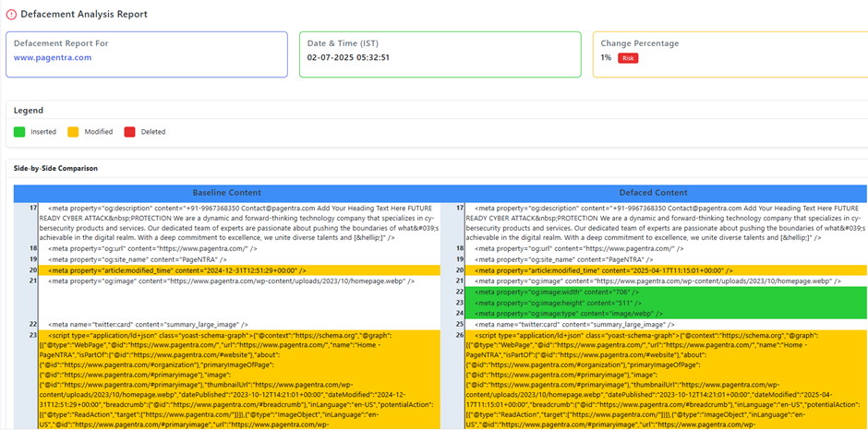Click baseline yoast-schema-graph script line 23
Viewport: 868px width, 430px height.
click(239, 379)
